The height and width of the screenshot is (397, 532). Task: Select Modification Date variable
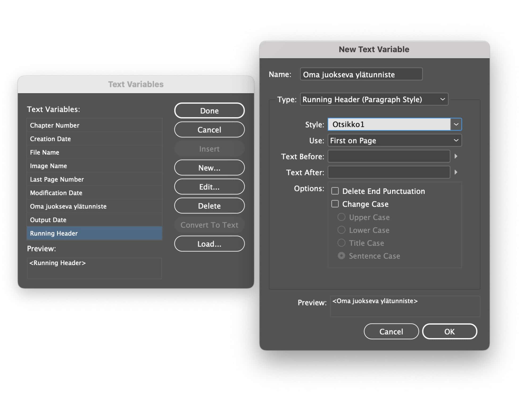tap(94, 193)
